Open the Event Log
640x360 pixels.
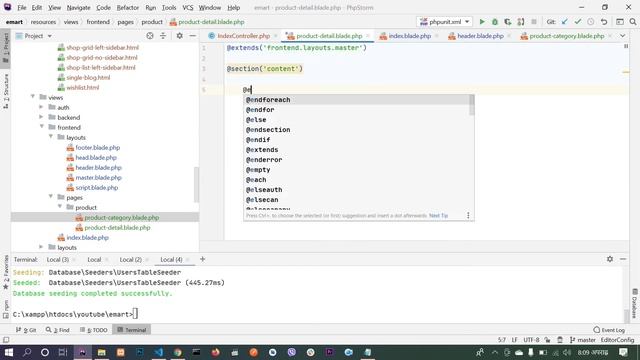[x=609, y=330]
